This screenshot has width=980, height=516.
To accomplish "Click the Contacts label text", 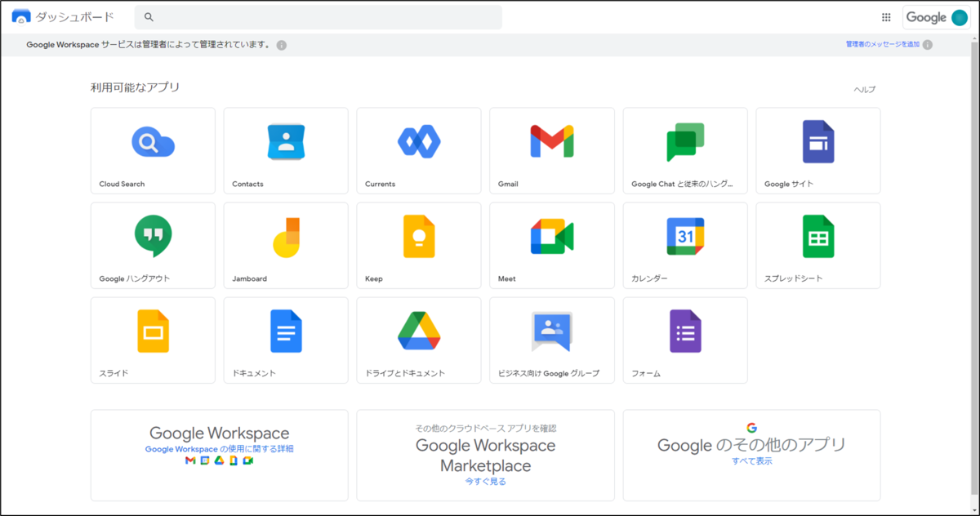I will pyautogui.click(x=247, y=184).
